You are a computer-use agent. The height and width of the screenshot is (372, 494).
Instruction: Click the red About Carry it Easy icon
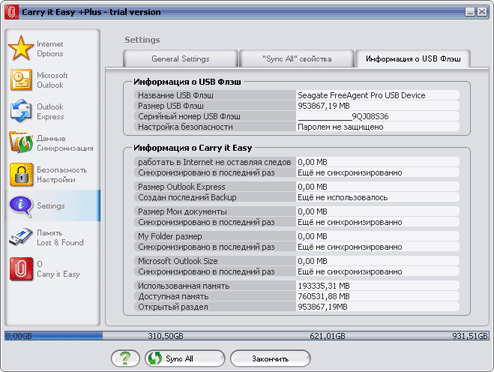click(x=21, y=269)
